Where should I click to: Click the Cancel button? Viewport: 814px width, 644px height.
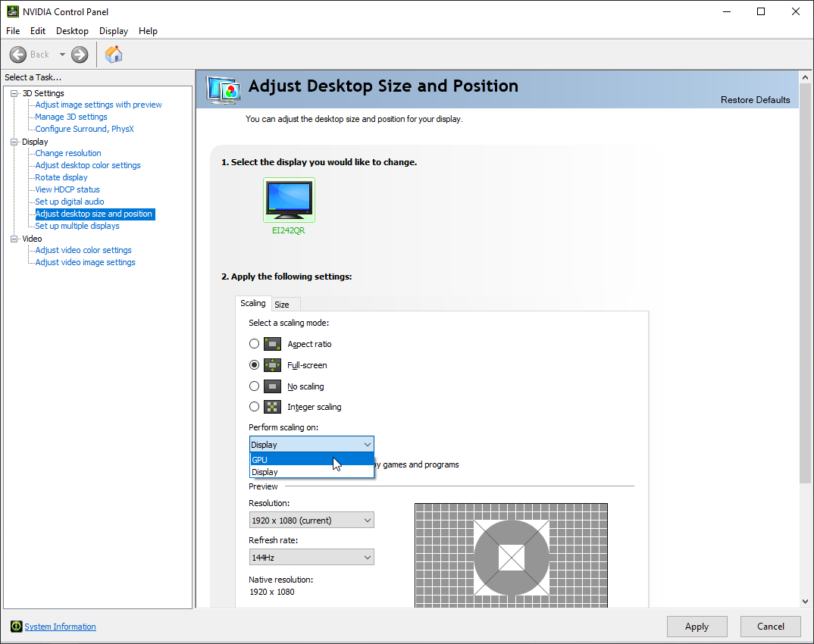pyautogui.click(x=770, y=627)
